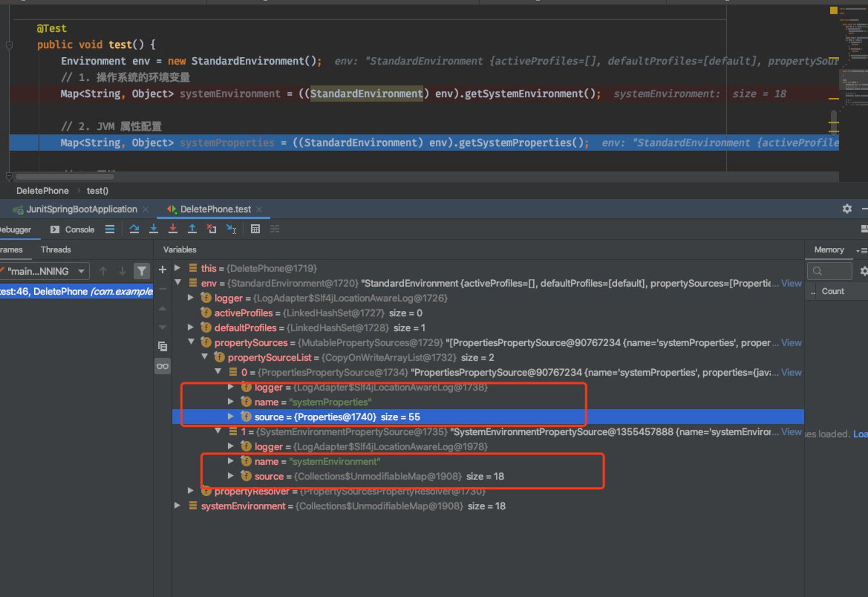
Task: Click the Force Step Into red arrow icon
Action: tap(173, 229)
